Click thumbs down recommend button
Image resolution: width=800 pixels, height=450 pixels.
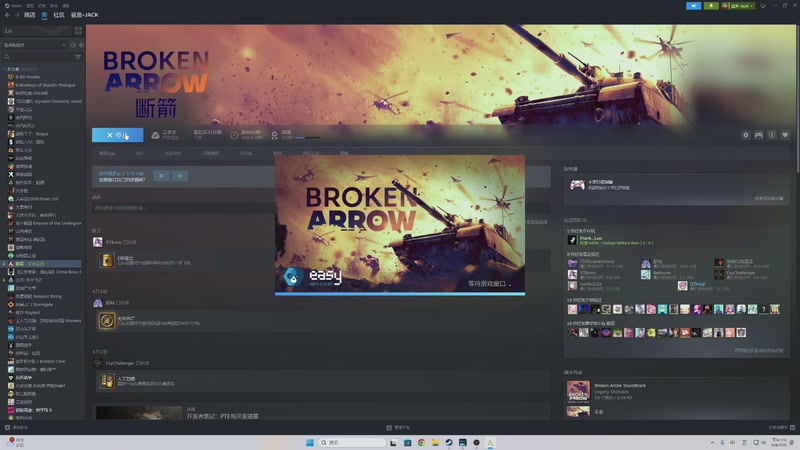click(180, 176)
